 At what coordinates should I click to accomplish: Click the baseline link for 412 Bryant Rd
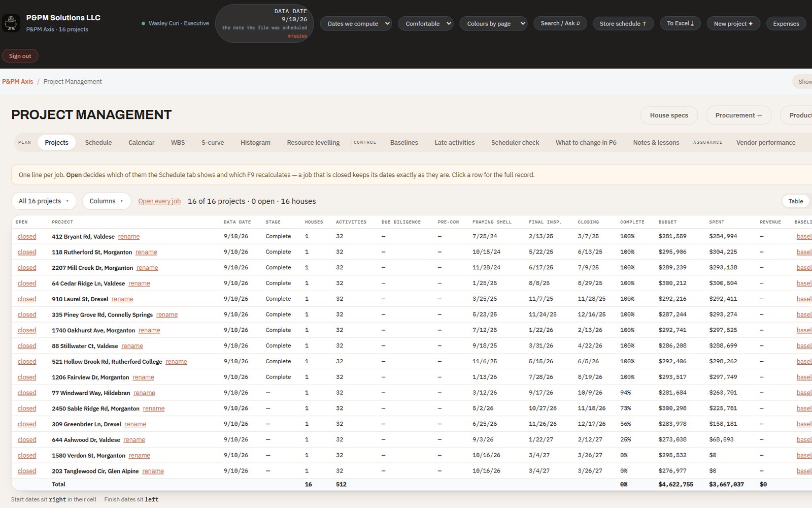point(804,237)
